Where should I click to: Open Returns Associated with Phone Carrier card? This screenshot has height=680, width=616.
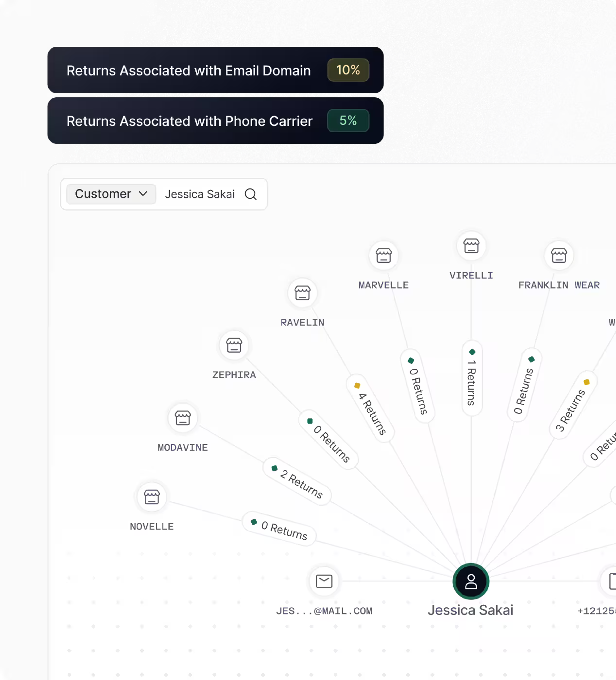[189, 121]
